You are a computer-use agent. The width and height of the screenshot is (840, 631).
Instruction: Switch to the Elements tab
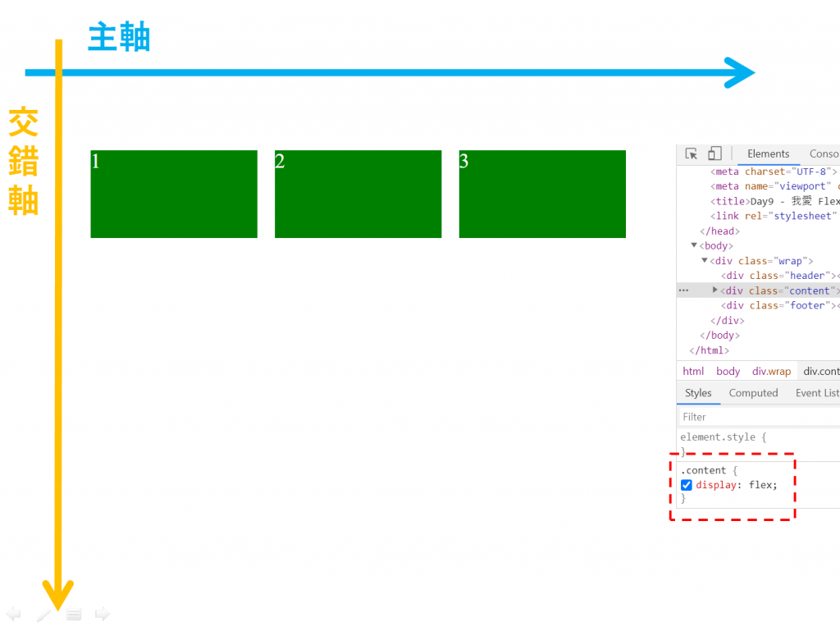click(768, 153)
